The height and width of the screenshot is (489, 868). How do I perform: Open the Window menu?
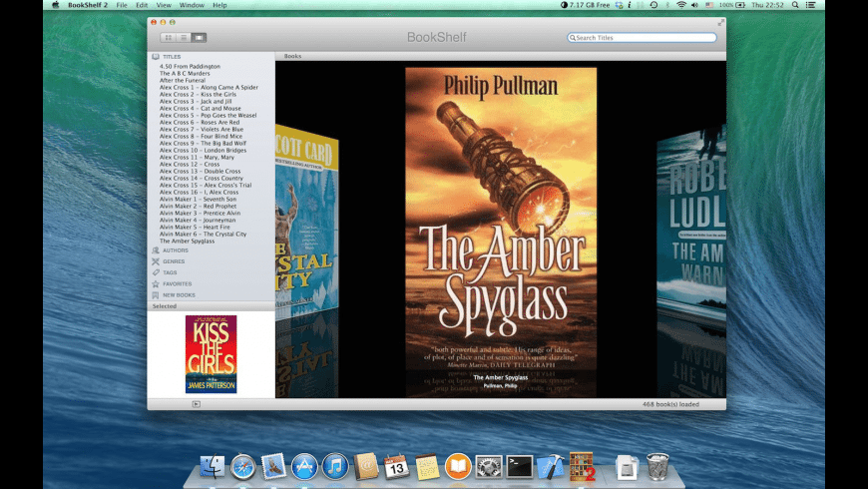[x=192, y=5]
